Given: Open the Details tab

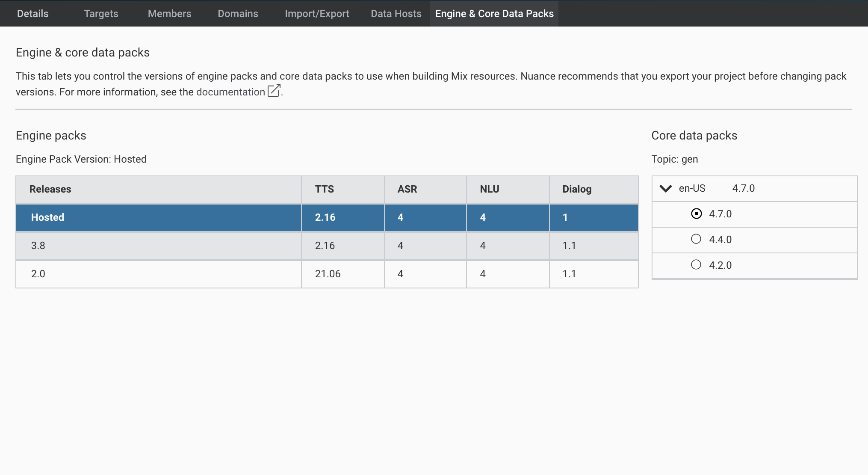Looking at the screenshot, I should (32, 14).
